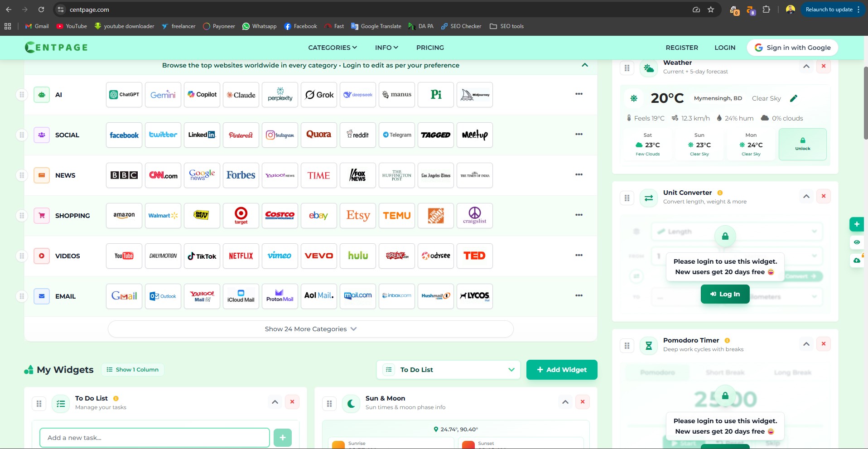
Task: Focus the Add a new task field
Action: tap(154, 438)
